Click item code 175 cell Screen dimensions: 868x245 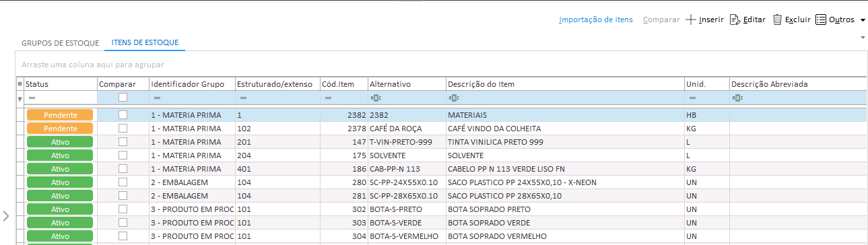tap(344, 155)
